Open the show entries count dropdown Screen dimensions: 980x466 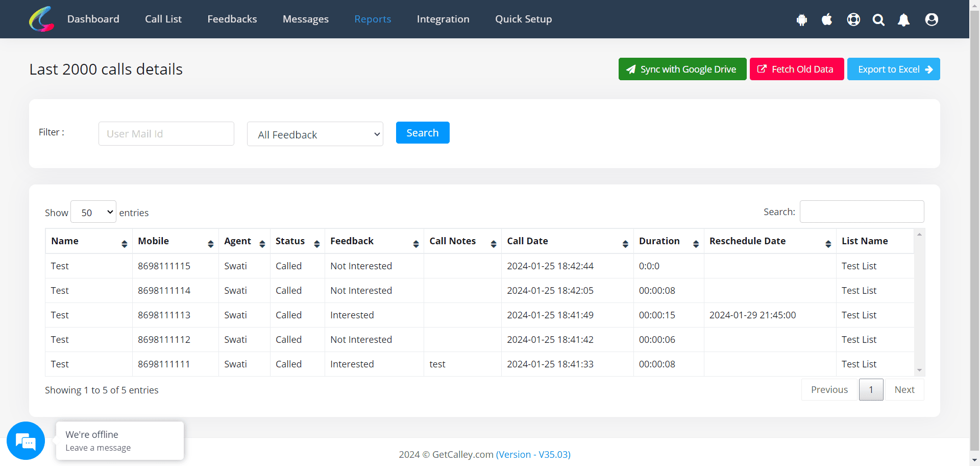[93, 212]
